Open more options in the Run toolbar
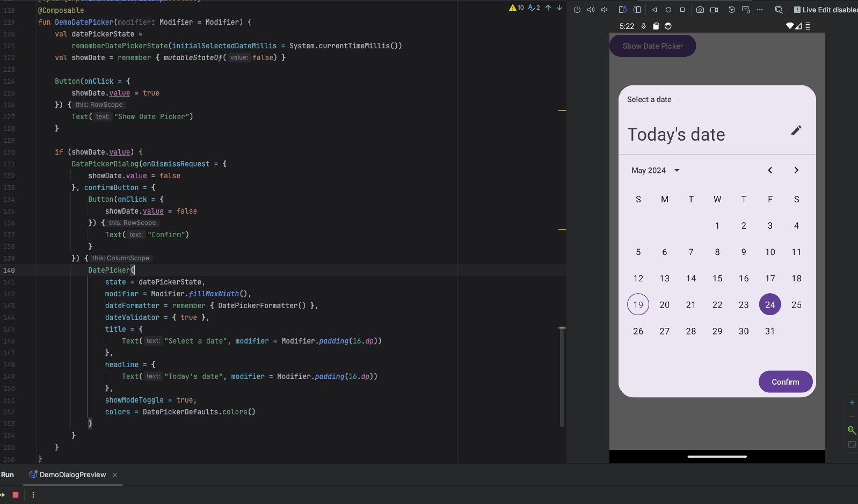 (x=33, y=495)
